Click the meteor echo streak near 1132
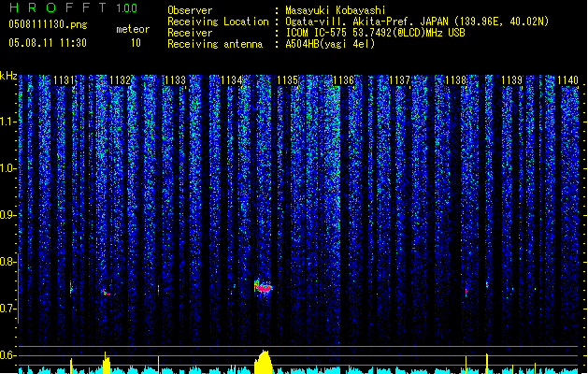This screenshot has width=588, height=374. (x=107, y=293)
